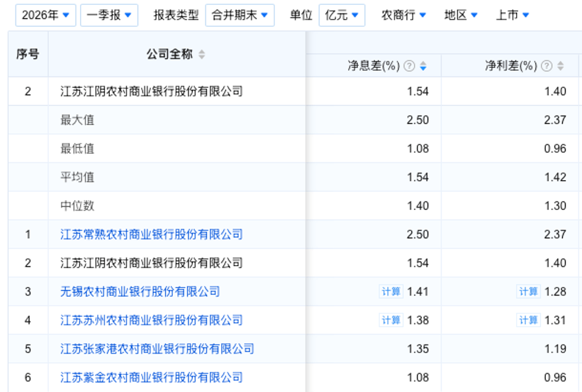Select the 最大值 summary row label
The image size is (582, 392).
tap(77, 120)
